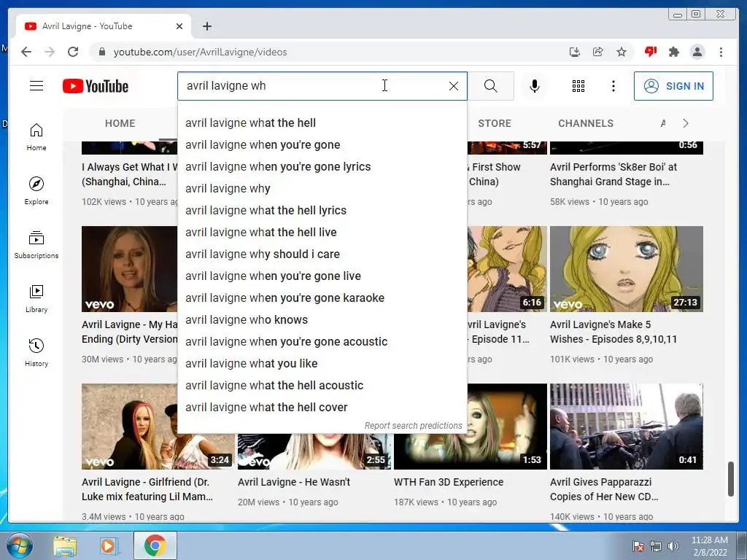Open the Chrome profile avatar

pyautogui.click(x=697, y=52)
